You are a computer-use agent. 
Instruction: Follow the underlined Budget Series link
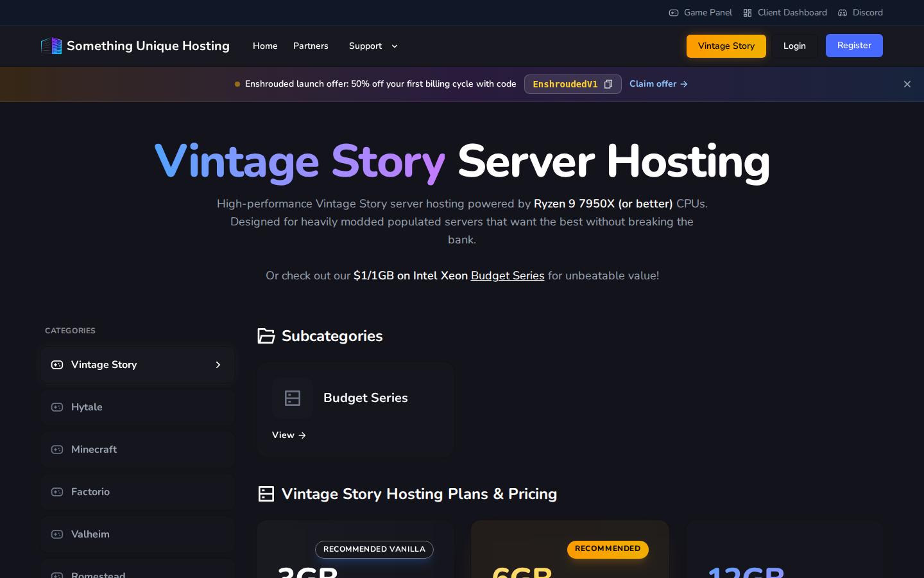click(508, 276)
